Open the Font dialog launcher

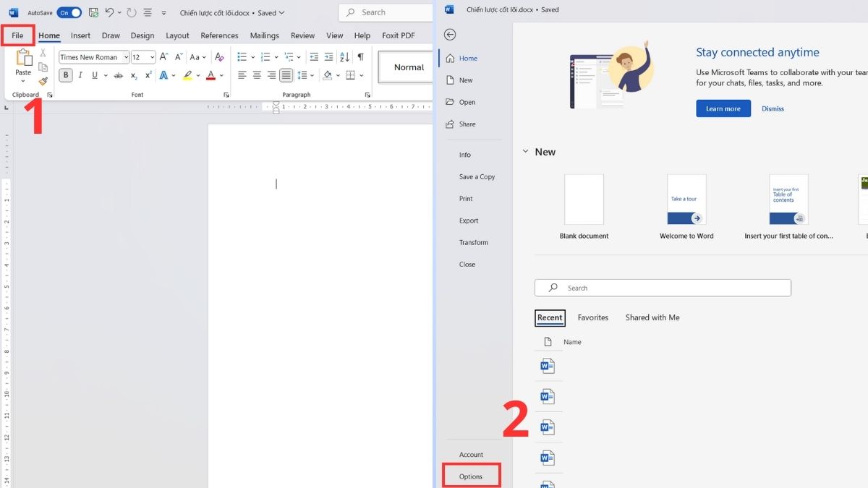pyautogui.click(x=226, y=95)
